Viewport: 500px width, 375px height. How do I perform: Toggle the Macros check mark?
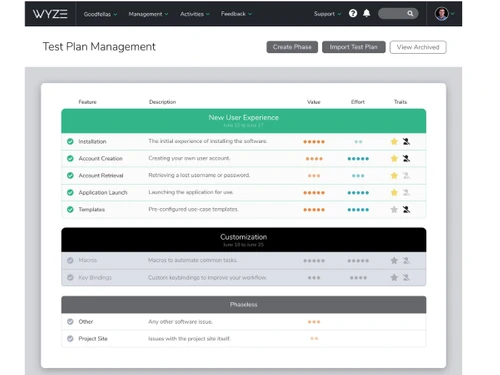click(70, 260)
